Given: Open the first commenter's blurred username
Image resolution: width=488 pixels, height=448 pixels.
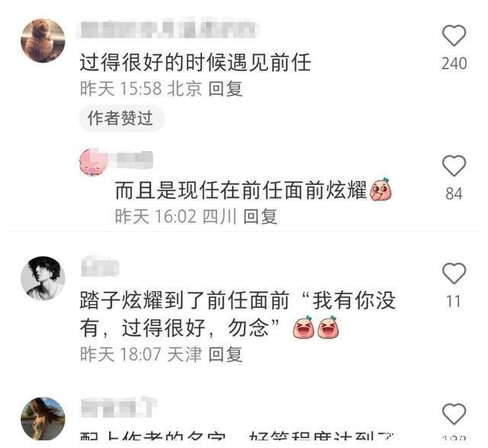Looking at the screenshot, I should [x=168, y=29].
